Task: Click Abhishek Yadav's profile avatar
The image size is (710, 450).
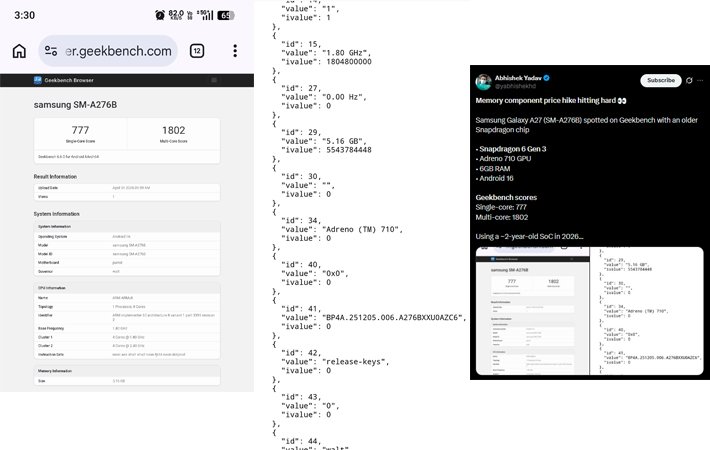Action: click(x=483, y=81)
